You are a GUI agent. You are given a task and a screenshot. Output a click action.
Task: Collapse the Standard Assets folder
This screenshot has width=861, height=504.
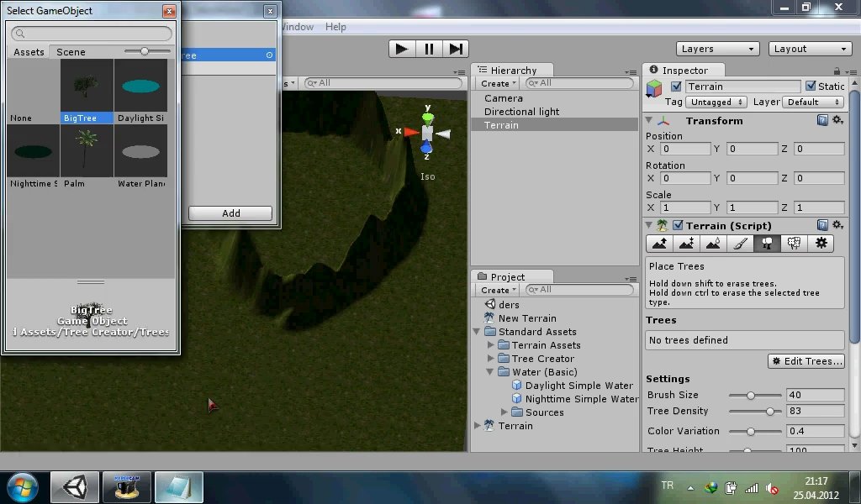click(x=477, y=332)
